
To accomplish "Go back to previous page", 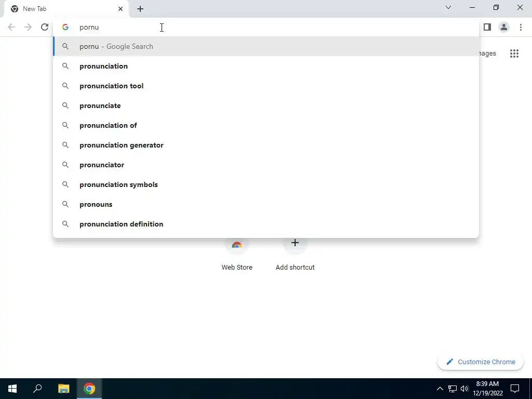I will coord(11,27).
